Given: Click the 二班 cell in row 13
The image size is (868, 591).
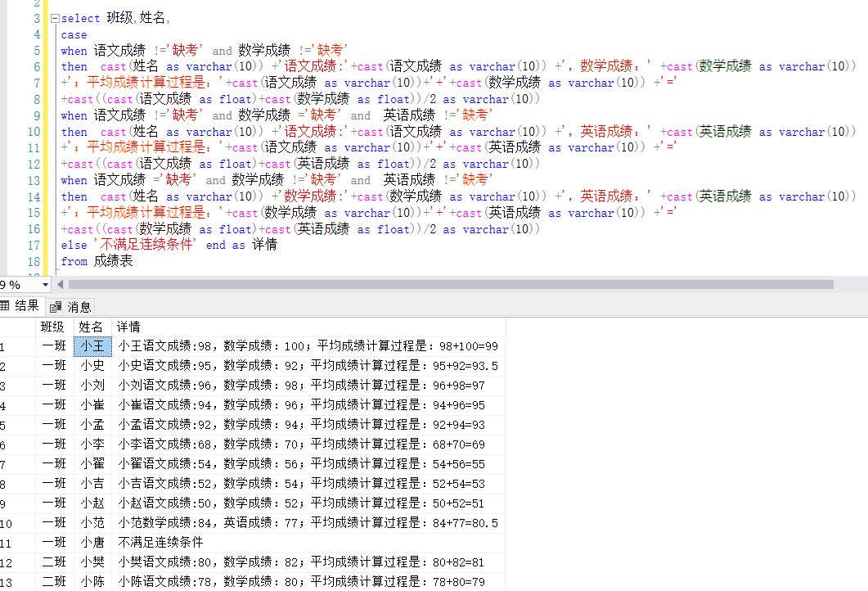Looking at the screenshot, I should (52, 581).
